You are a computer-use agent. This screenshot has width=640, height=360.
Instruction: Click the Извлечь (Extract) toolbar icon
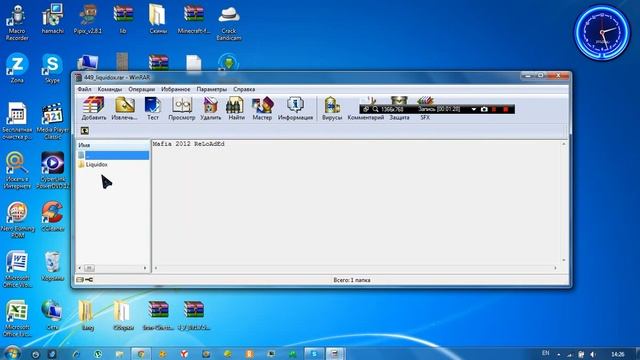click(124, 109)
